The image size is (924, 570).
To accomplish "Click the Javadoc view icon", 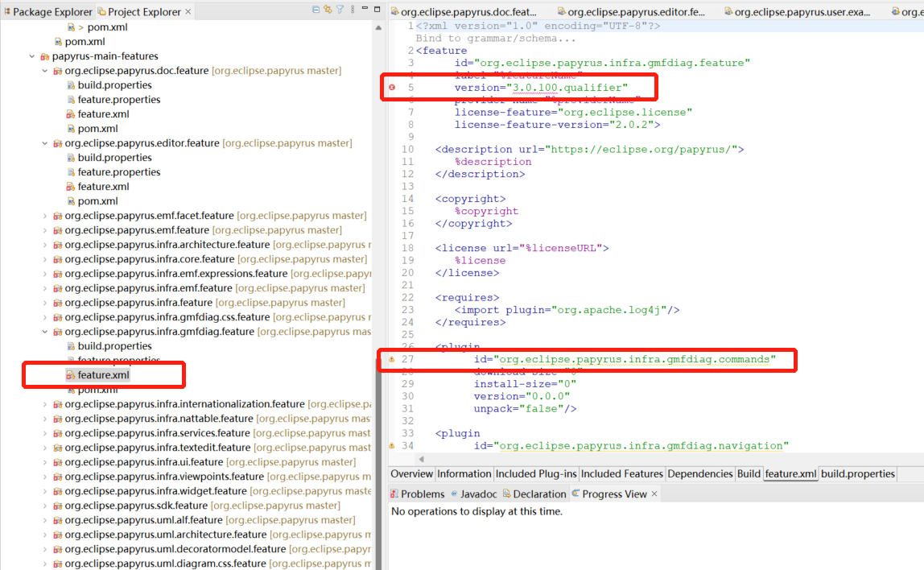I will (454, 494).
